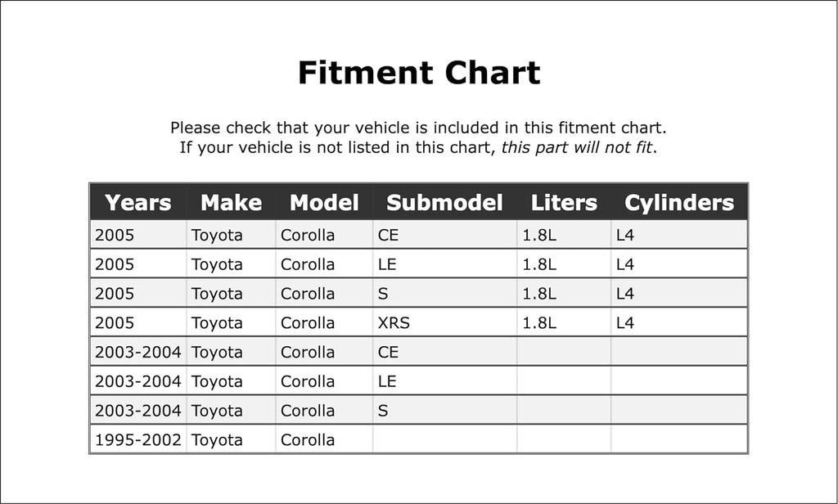The image size is (838, 504).
Task: Click the "Please check that your vehicle" instruction line
Action: [418, 128]
